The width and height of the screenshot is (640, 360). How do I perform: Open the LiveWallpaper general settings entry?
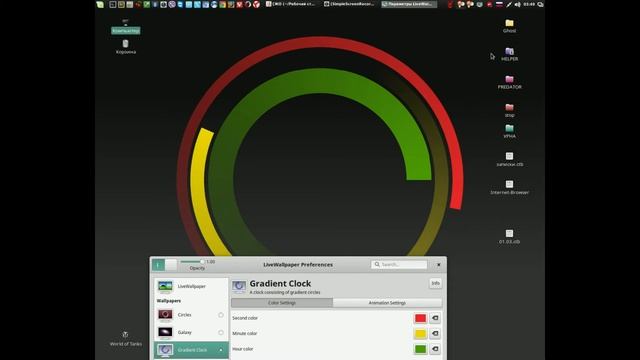(191, 287)
